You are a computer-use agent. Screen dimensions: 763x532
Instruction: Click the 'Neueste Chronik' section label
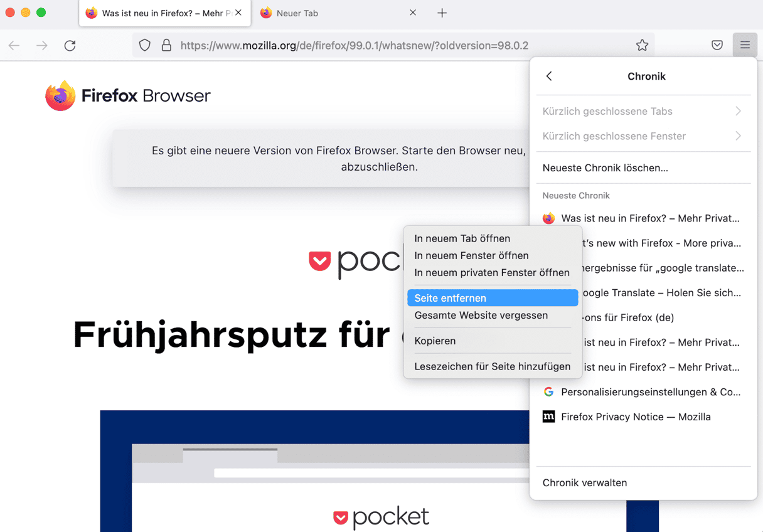click(x=576, y=196)
